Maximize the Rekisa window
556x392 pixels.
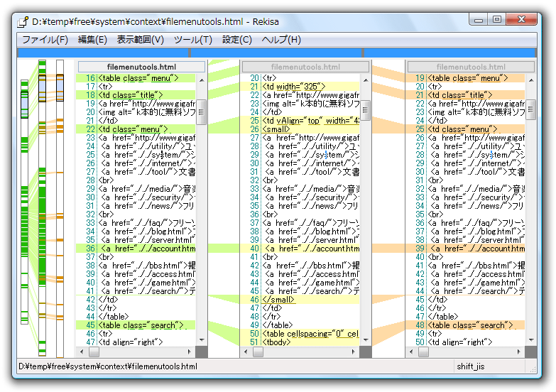click(x=497, y=19)
